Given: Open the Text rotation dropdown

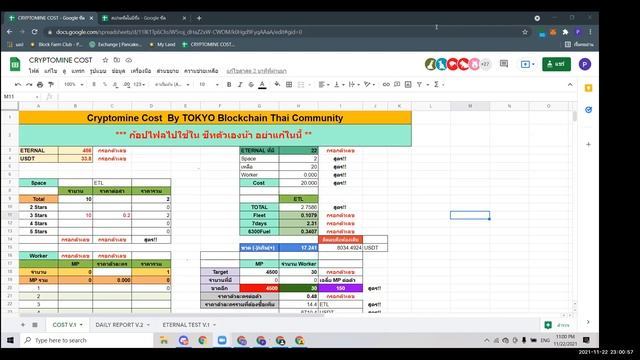Looking at the screenshot, I should (x=369, y=84).
